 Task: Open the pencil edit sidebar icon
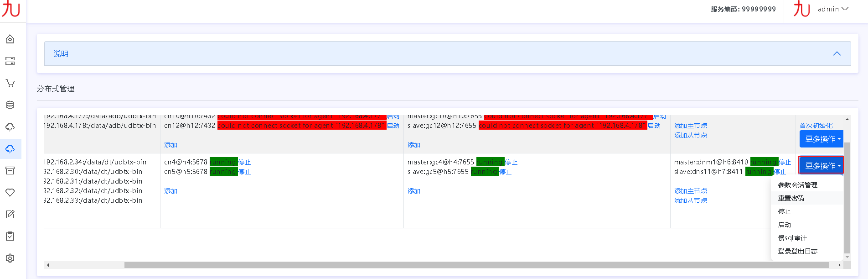coord(10,215)
